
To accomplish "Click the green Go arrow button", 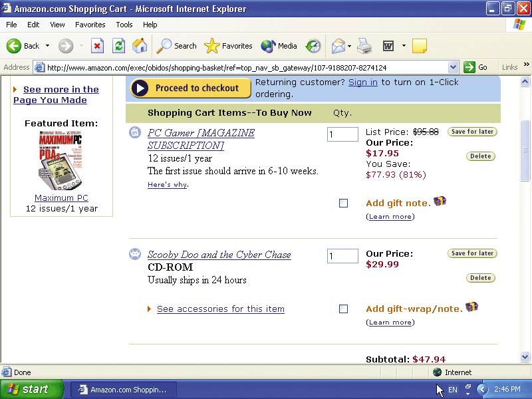I will point(469,67).
